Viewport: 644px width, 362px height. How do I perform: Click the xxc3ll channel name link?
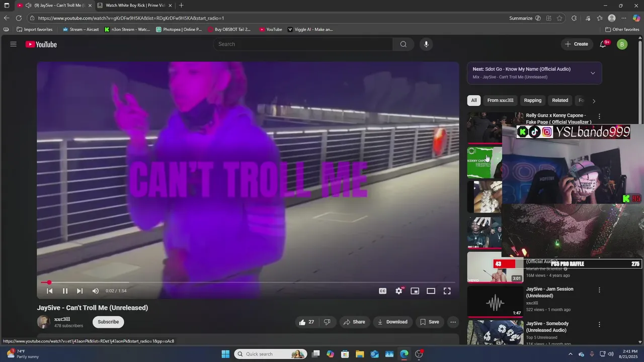(62, 319)
